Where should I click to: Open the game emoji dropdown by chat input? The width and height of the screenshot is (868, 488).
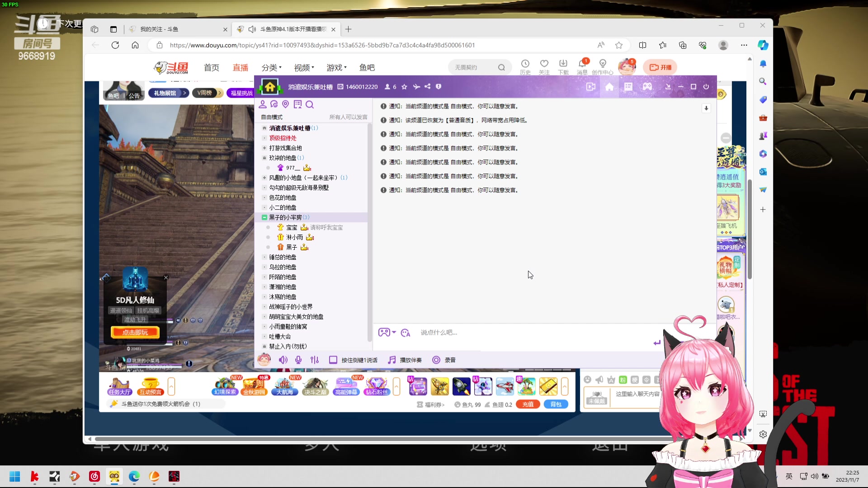(387, 333)
